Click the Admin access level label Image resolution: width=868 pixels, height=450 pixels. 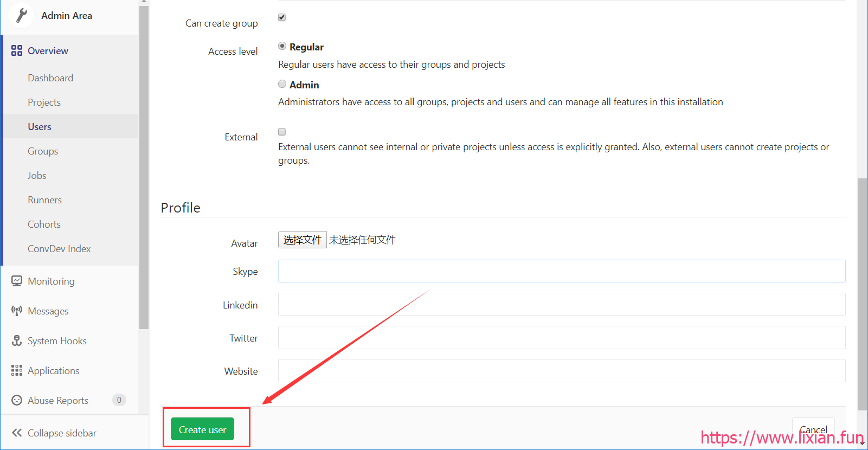tap(304, 85)
